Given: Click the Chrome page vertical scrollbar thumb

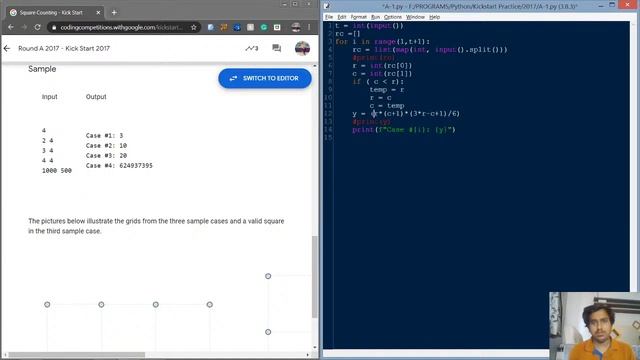Looking at the screenshot, I should (315, 277).
